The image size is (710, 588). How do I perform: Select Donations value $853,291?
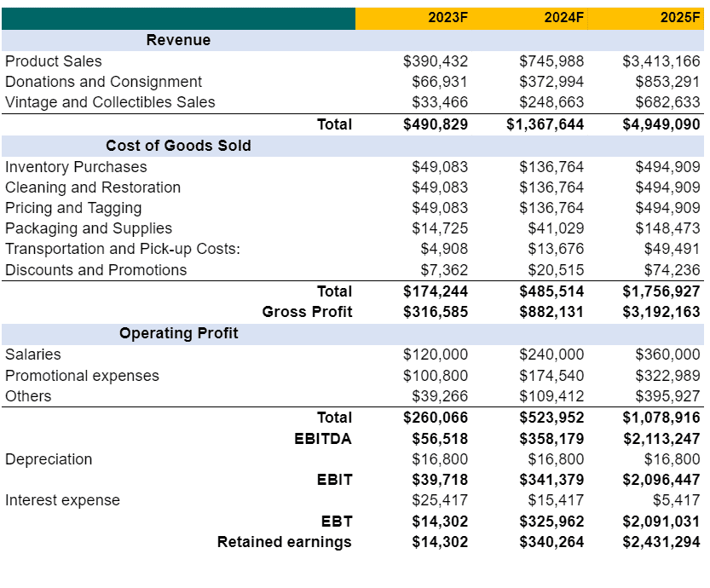tap(667, 82)
